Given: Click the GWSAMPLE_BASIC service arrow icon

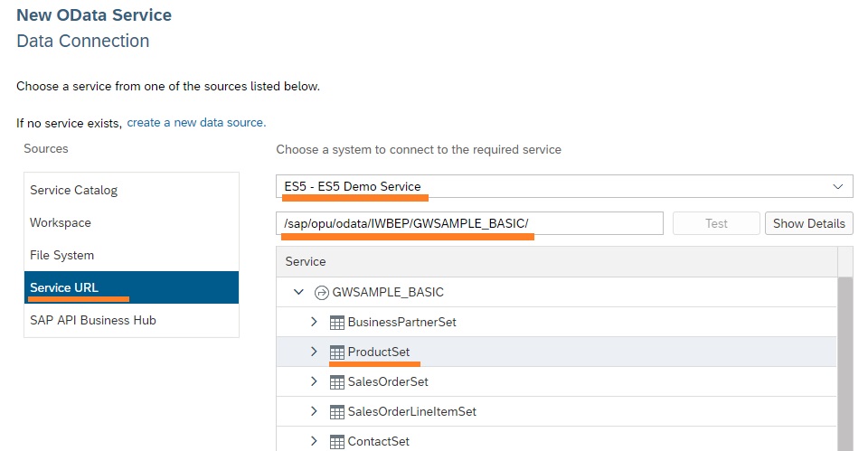Looking at the screenshot, I should pyautogui.click(x=321, y=292).
